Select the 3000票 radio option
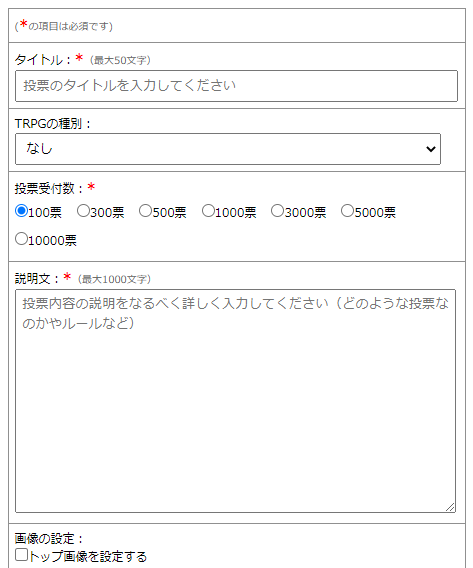 [277, 210]
